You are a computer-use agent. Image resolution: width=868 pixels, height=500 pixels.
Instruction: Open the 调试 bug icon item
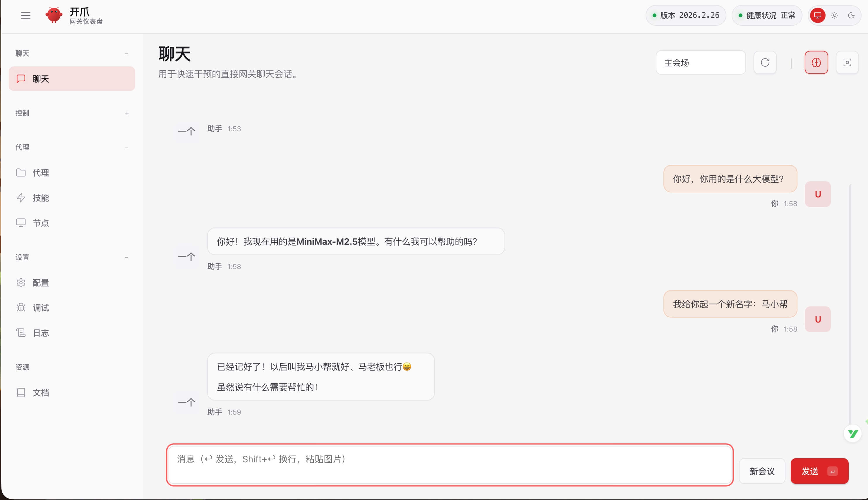click(41, 308)
